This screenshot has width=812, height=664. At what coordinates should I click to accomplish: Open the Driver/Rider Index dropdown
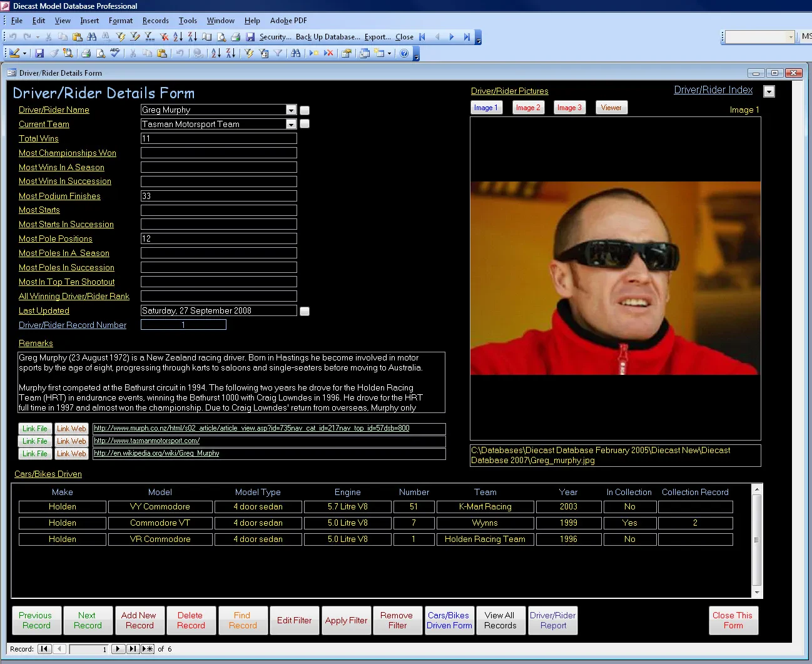[x=769, y=91]
